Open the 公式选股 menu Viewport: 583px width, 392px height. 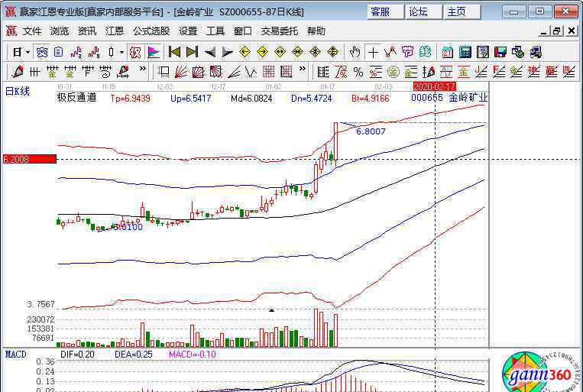click(x=151, y=31)
